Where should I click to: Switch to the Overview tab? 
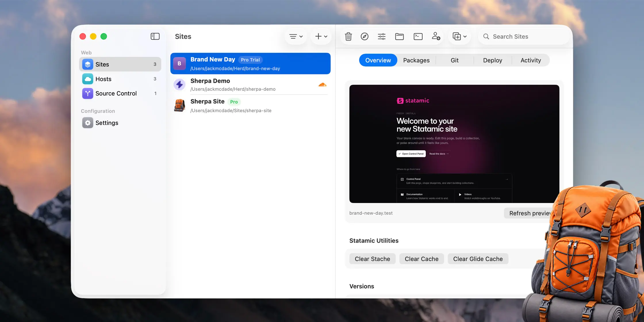pos(378,60)
